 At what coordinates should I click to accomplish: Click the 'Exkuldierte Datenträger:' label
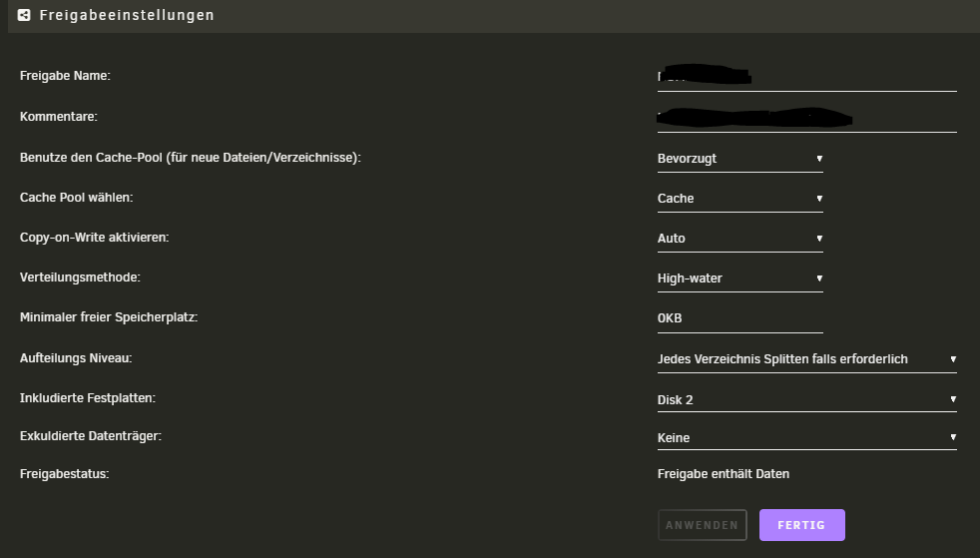[x=91, y=436]
